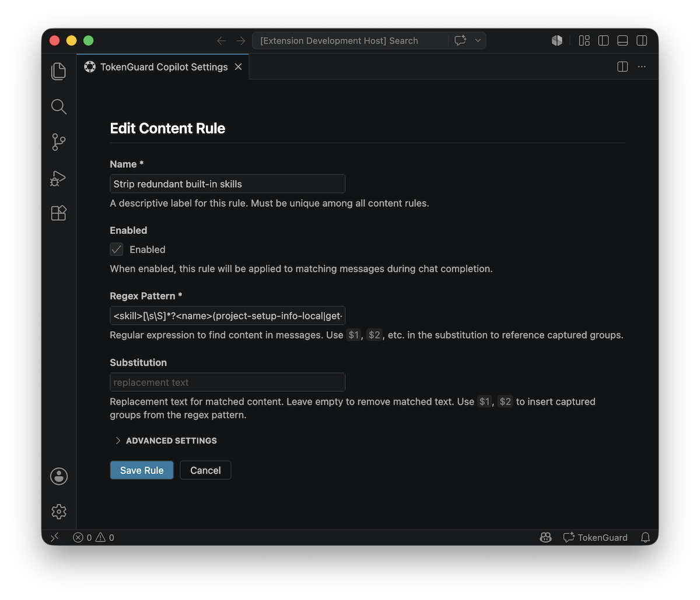The image size is (700, 600).
Task: Select TokenGuard Copilot Settings tab
Action: [163, 67]
